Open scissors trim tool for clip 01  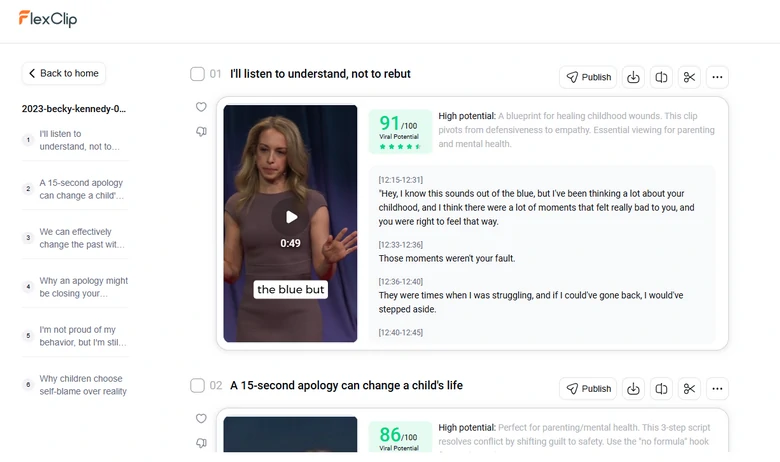click(689, 77)
